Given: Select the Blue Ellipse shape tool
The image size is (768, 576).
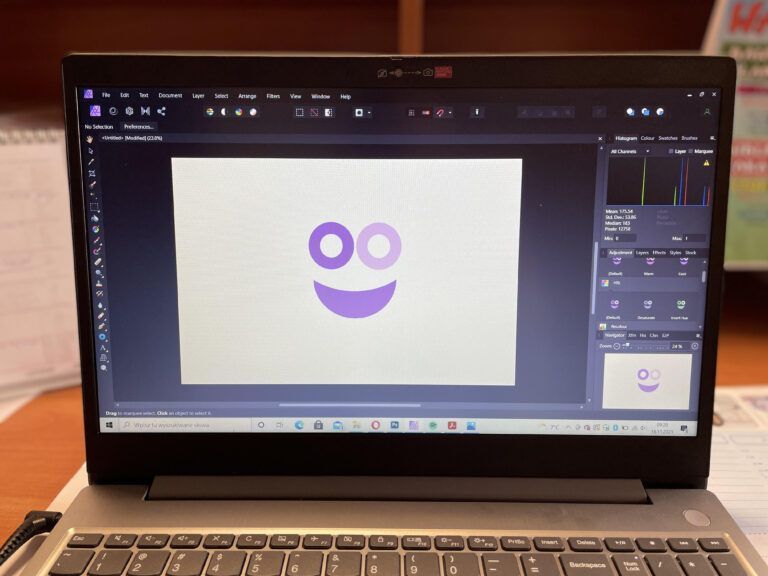Looking at the screenshot, I should (102, 337).
